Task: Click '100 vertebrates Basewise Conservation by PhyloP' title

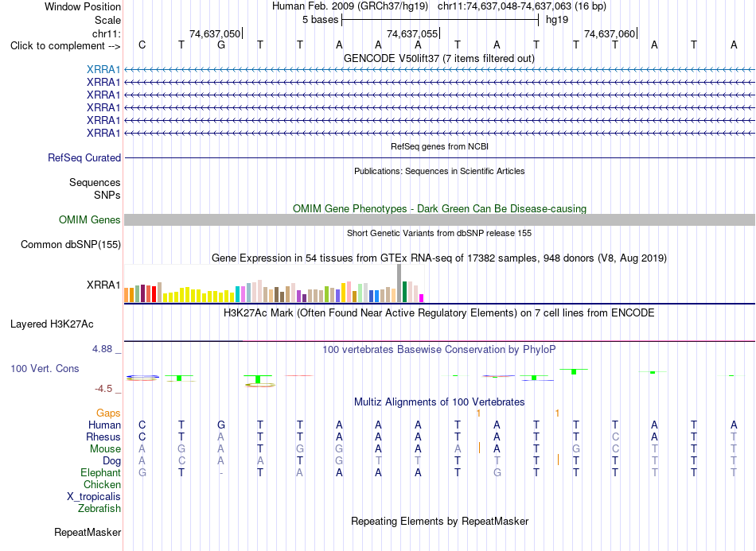Action: click(x=439, y=349)
